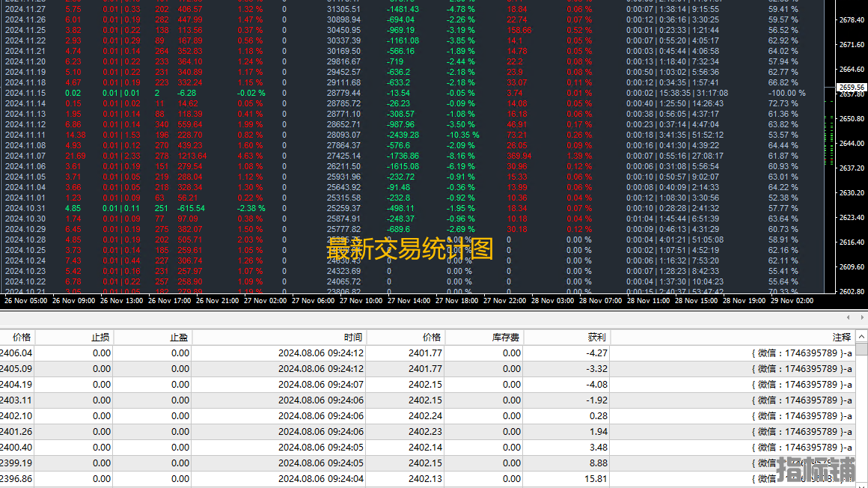Select the current price label 2659.56
868x488 pixels.
click(851, 87)
